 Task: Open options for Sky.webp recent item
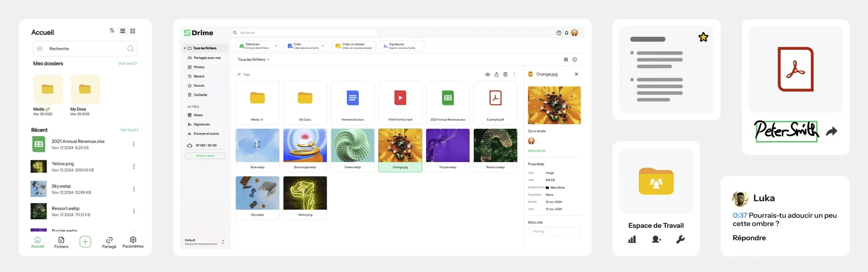click(134, 188)
